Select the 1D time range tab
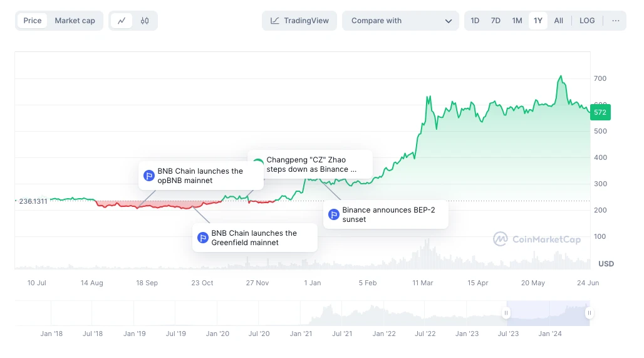 point(475,21)
